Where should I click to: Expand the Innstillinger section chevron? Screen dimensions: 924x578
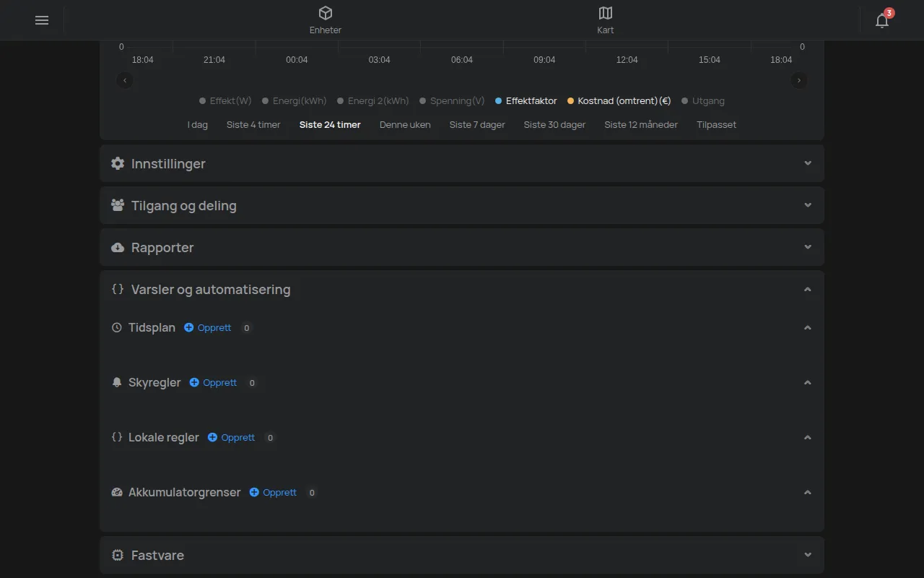[808, 163]
